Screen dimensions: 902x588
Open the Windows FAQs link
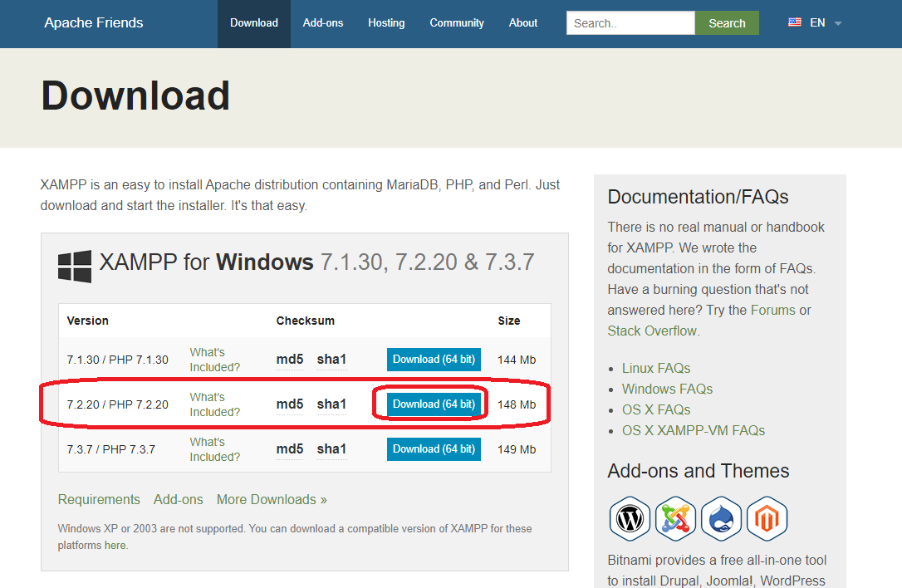667,389
